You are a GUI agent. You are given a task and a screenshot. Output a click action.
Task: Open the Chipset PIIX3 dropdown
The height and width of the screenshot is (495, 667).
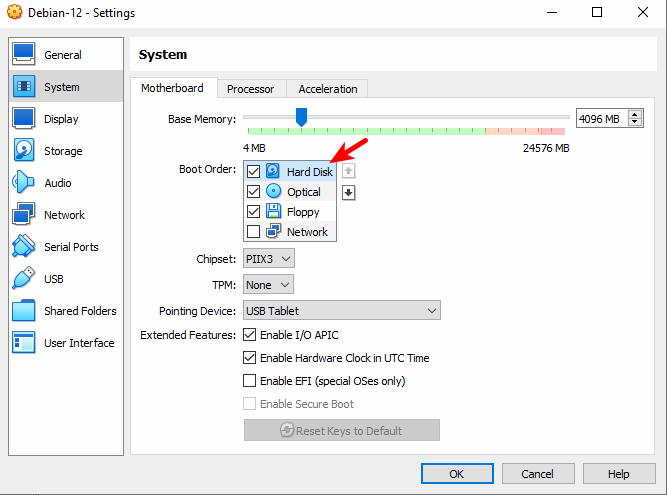[x=268, y=259]
